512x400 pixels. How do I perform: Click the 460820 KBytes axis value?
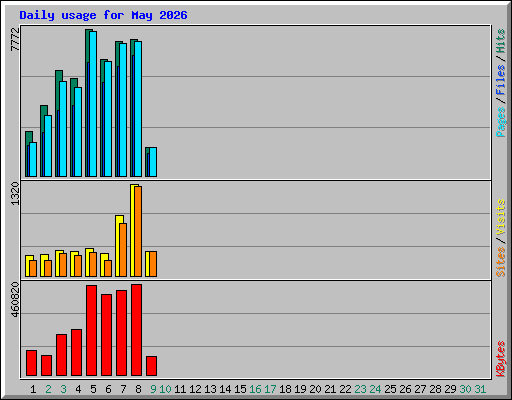click(15, 300)
